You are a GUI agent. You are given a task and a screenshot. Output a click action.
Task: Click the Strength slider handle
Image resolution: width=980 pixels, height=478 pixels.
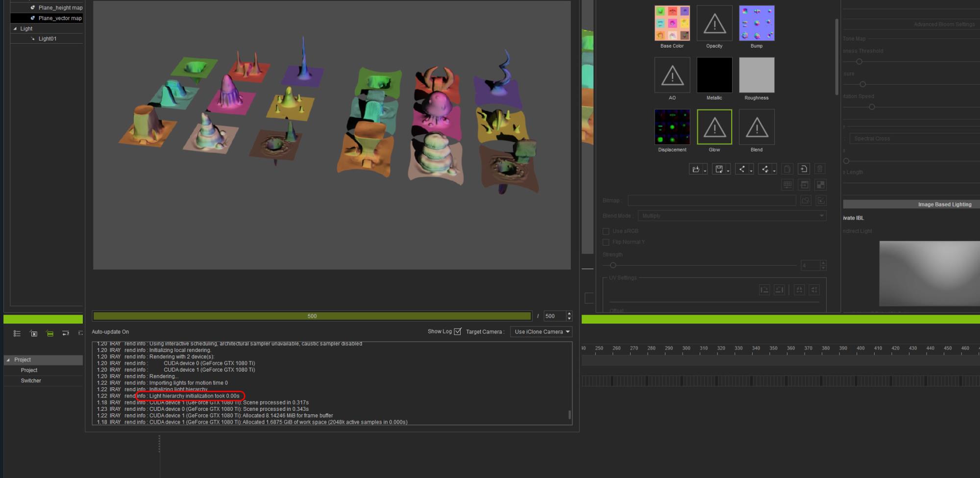point(612,265)
